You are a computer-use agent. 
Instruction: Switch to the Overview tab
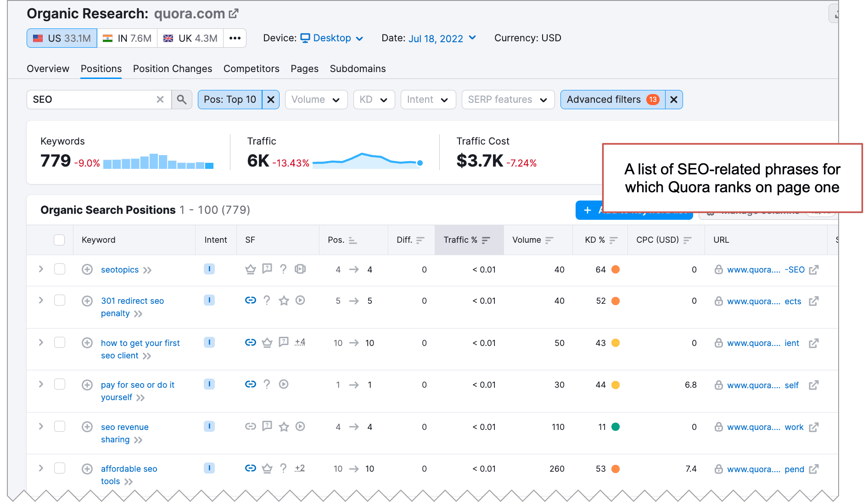tap(48, 69)
